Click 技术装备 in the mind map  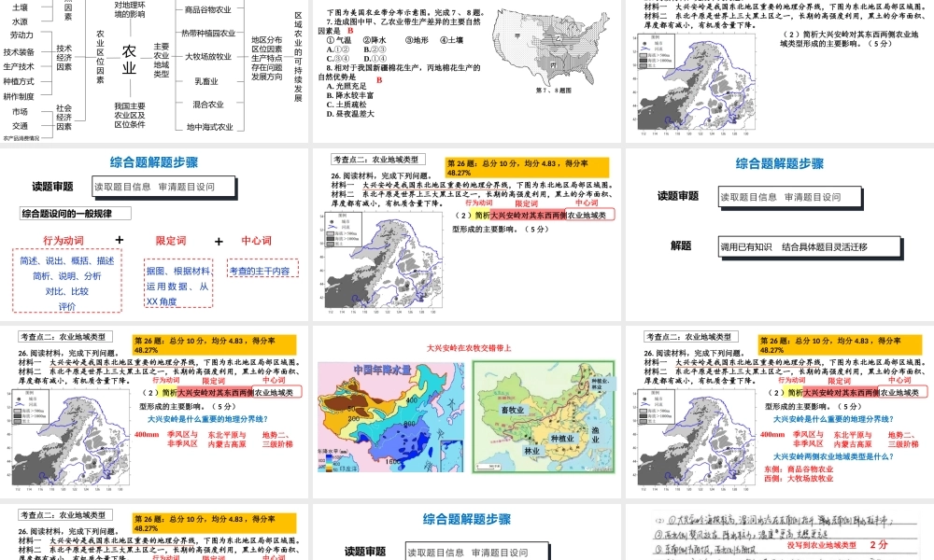click(x=19, y=51)
